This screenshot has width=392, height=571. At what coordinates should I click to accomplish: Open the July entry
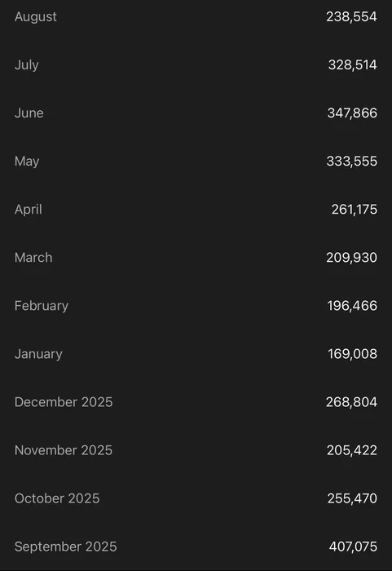196,64
